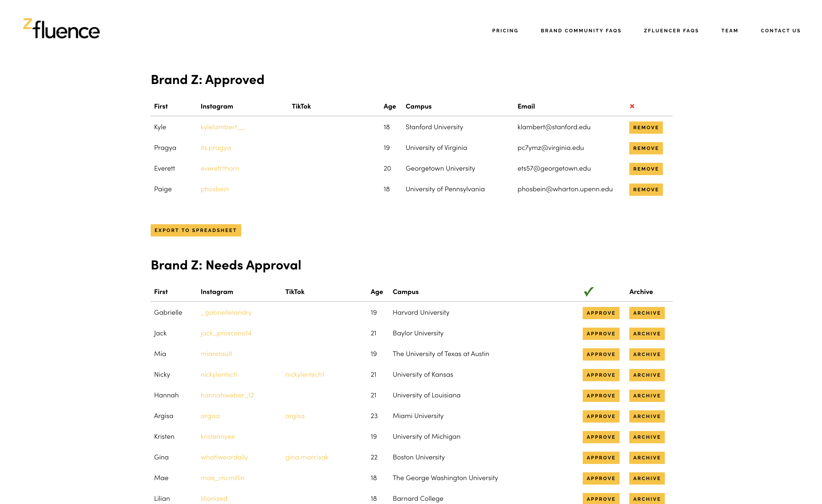Approve Mia from Texas at Austin
Viewport: 822px width, 504px height.
pos(601,354)
